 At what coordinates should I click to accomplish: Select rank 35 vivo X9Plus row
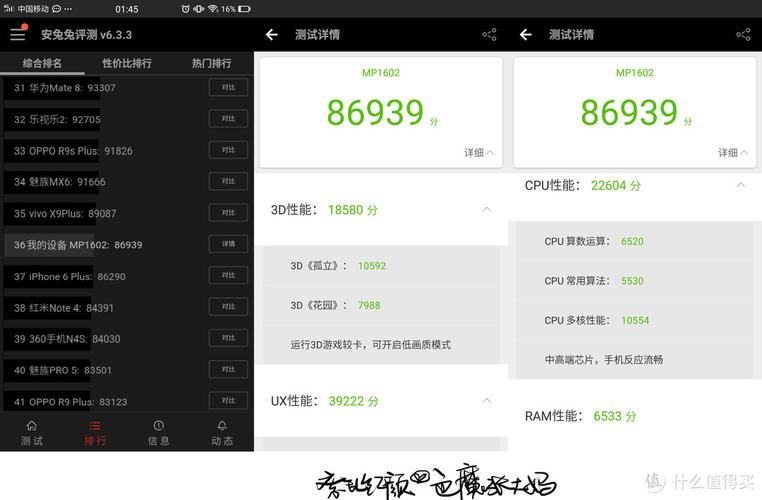pyautogui.click(x=126, y=213)
